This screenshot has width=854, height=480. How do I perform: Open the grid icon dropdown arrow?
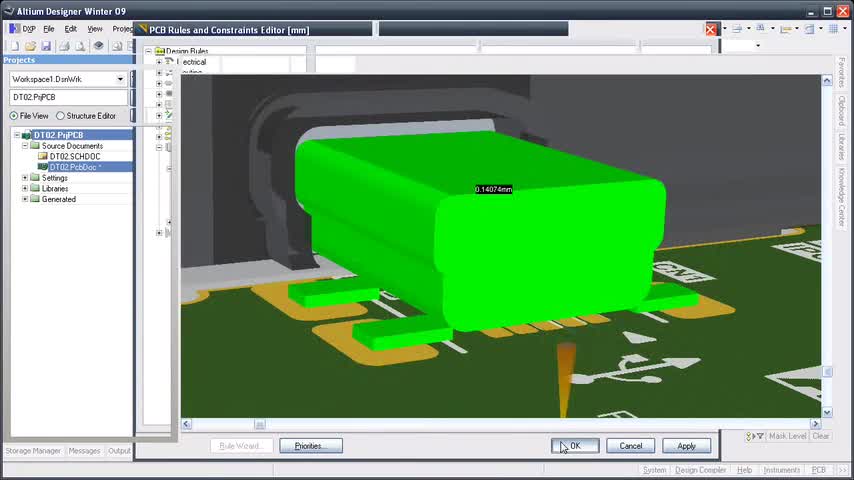(x=845, y=29)
